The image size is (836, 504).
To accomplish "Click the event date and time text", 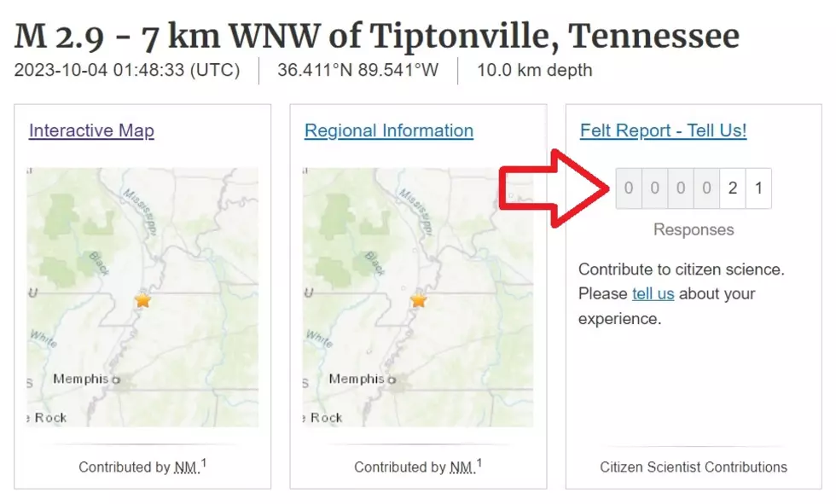I will point(127,70).
